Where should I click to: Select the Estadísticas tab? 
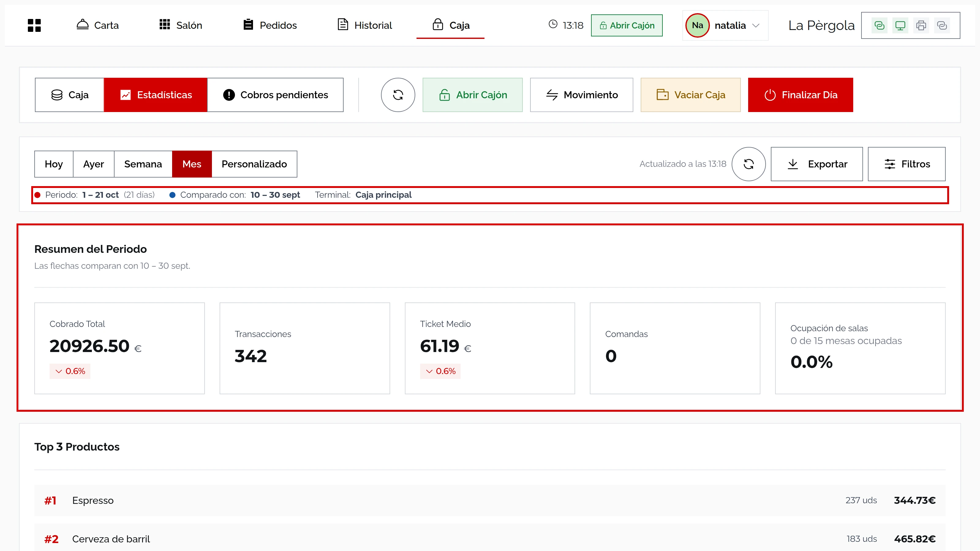click(x=156, y=95)
